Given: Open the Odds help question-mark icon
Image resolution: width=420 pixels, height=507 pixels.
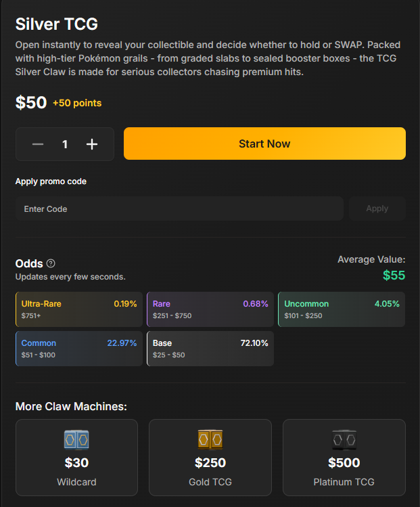Looking at the screenshot, I should point(51,263).
